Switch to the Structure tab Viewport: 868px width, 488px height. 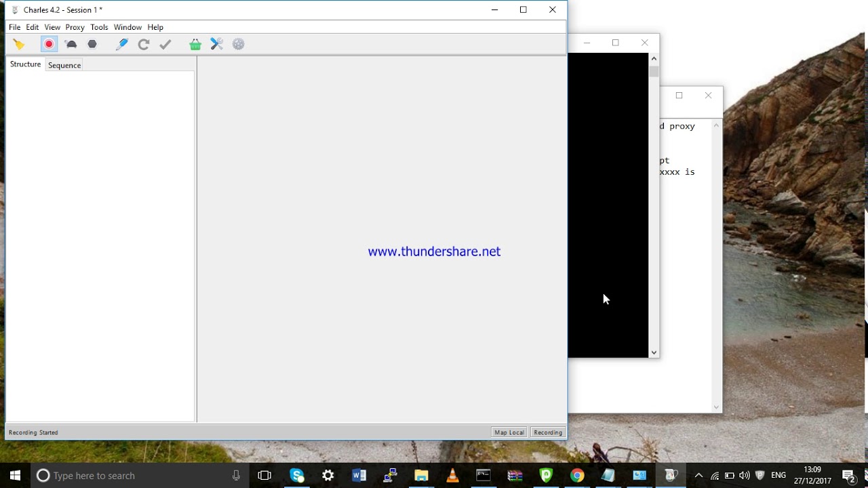pyautogui.click(x=26, y=64)
